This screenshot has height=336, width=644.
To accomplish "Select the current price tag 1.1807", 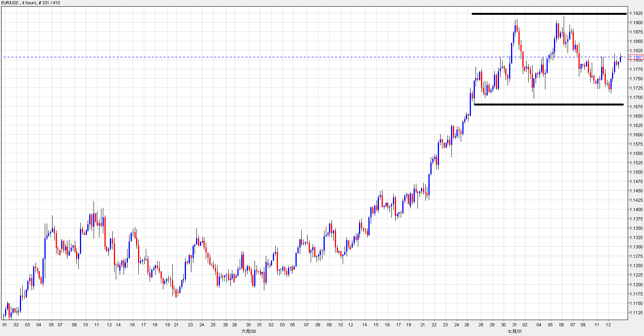I will click(x=636, y=57).
